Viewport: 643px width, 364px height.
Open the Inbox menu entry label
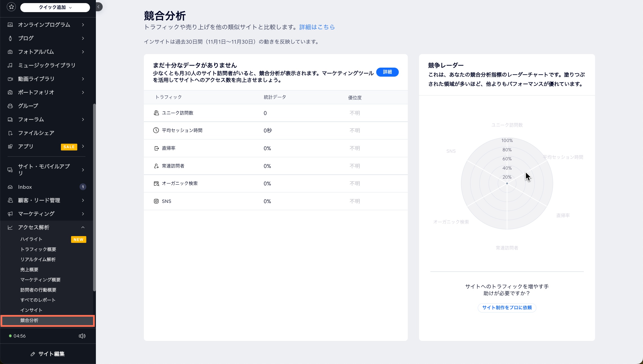coord(25,187)
